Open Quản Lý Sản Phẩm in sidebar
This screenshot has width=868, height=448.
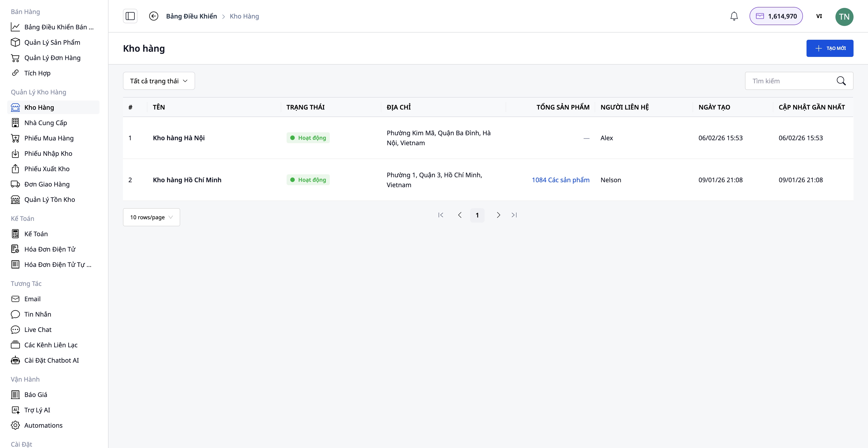(52, 42)
